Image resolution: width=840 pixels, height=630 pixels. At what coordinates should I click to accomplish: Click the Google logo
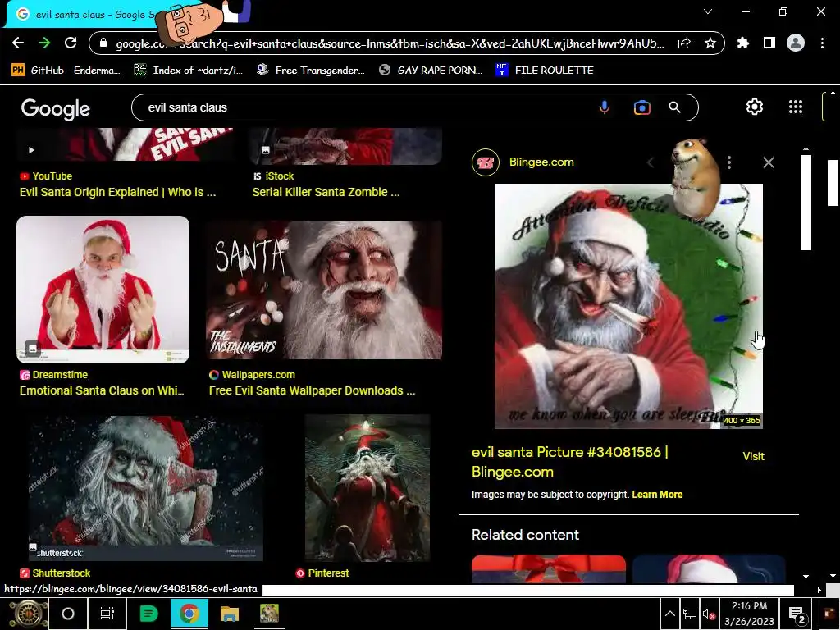point(56,109)
